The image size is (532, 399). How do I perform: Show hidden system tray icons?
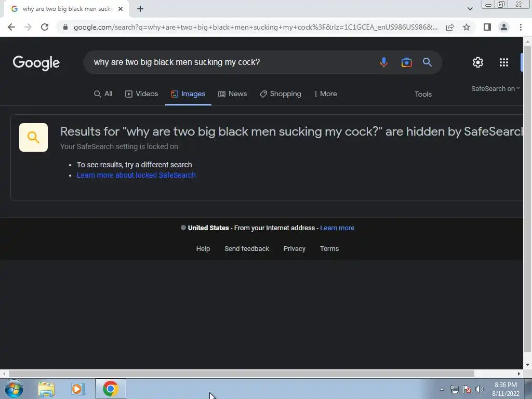pyautogui.click(x=442, y=389)
